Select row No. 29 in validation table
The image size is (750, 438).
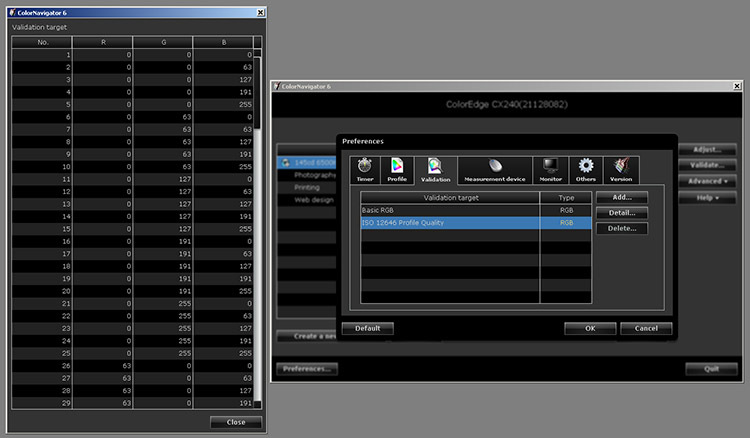(x=132, y=403)
